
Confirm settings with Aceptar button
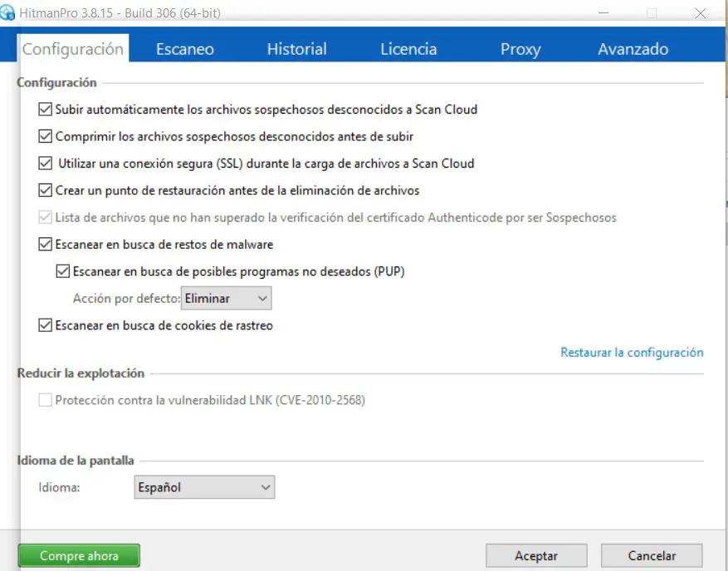click(536, 556)
